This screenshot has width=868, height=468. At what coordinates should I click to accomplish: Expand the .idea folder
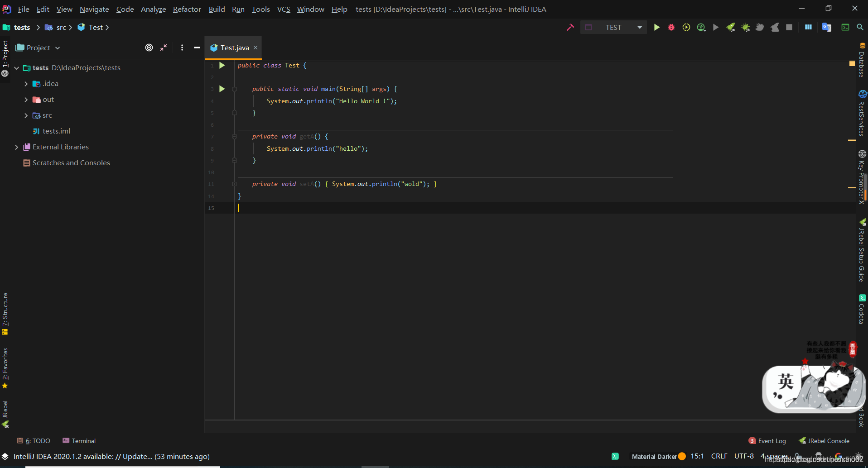pyautogui.click(x=26, y=84)
